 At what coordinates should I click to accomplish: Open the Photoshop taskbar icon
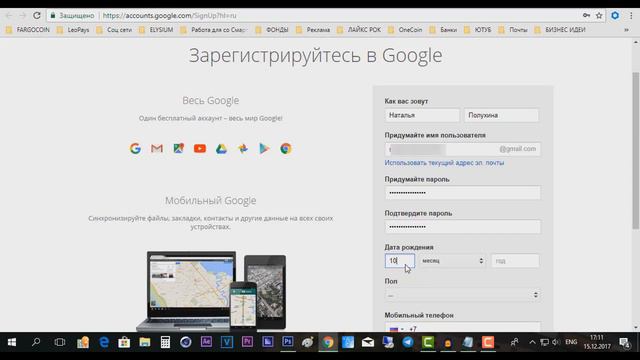[287, 342]
